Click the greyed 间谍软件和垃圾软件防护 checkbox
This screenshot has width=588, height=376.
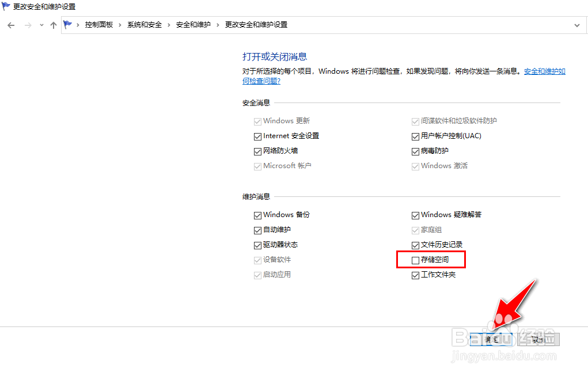[415, 121]
